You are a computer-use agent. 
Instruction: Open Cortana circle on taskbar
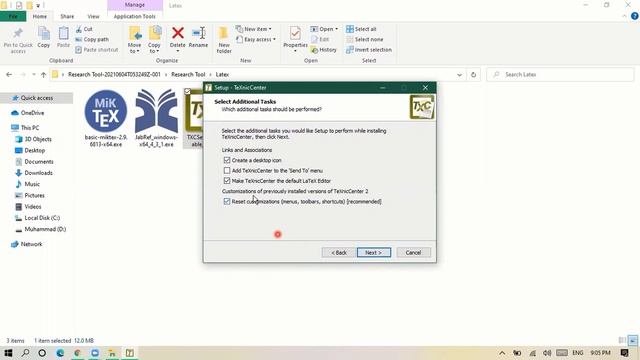[x=42, y=353]
